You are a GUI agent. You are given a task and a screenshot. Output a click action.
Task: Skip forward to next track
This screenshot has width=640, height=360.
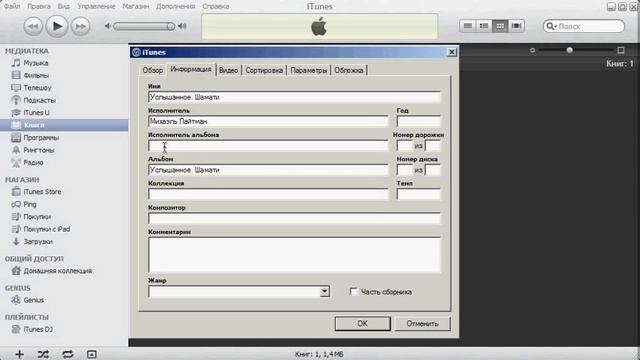(80, 27)
